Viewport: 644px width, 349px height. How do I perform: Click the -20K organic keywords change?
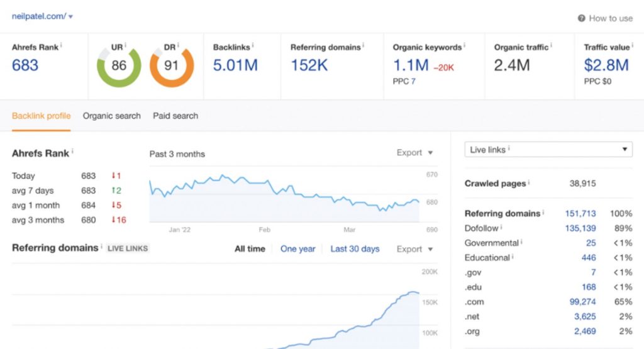pos(443,68)
